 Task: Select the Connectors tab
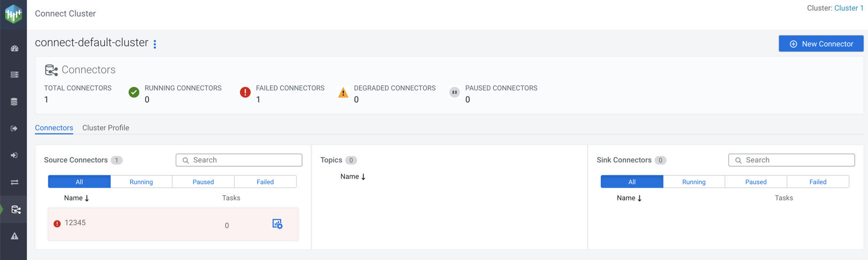[54, 128]
